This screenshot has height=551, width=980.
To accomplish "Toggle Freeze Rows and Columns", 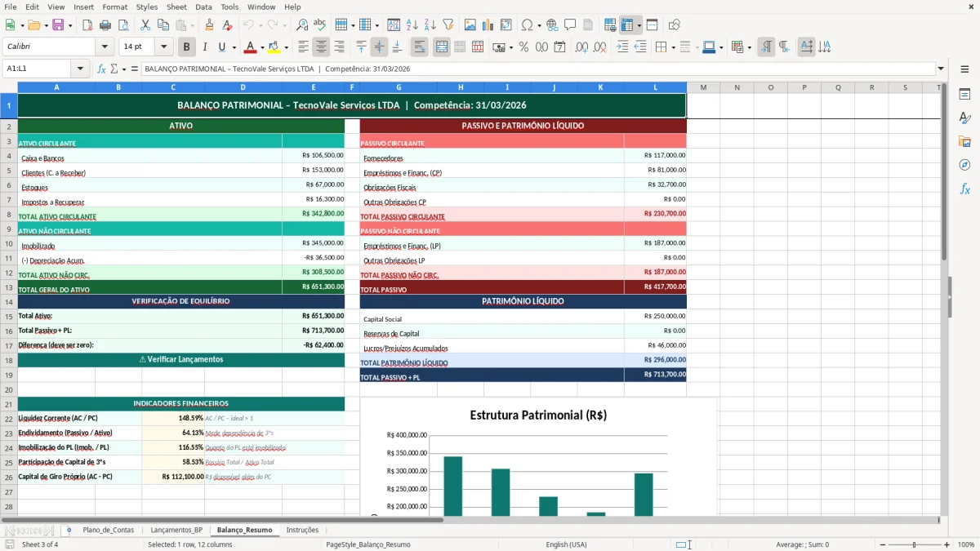I will point(629,24).
